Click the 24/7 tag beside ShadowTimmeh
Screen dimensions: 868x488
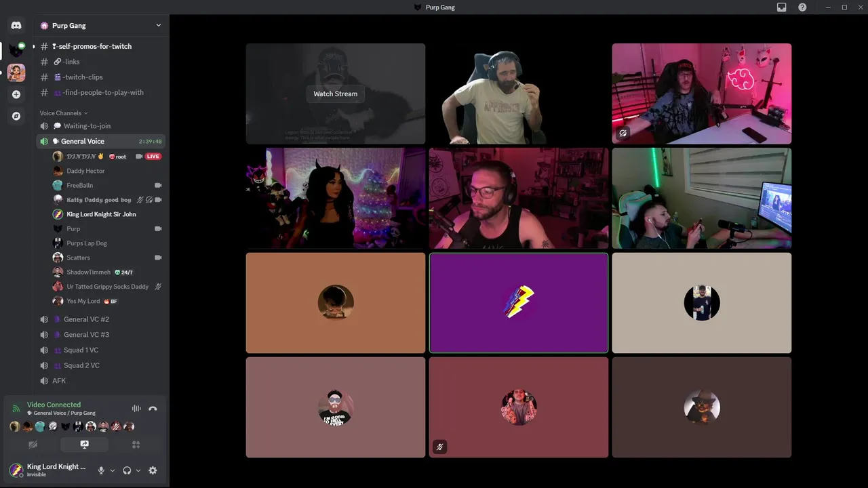123,272
